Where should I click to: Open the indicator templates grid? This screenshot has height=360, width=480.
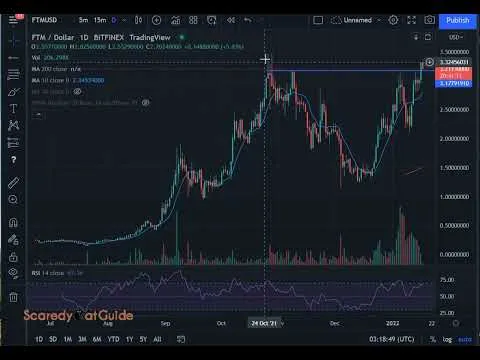193,20
